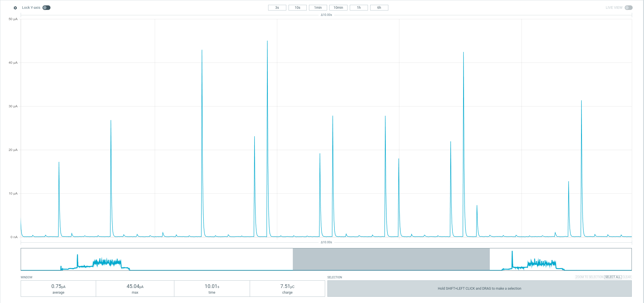Click the 45.04 µA max value
Image resolution: width=644 pixels, height=303 pixels.
click(135, 286)
